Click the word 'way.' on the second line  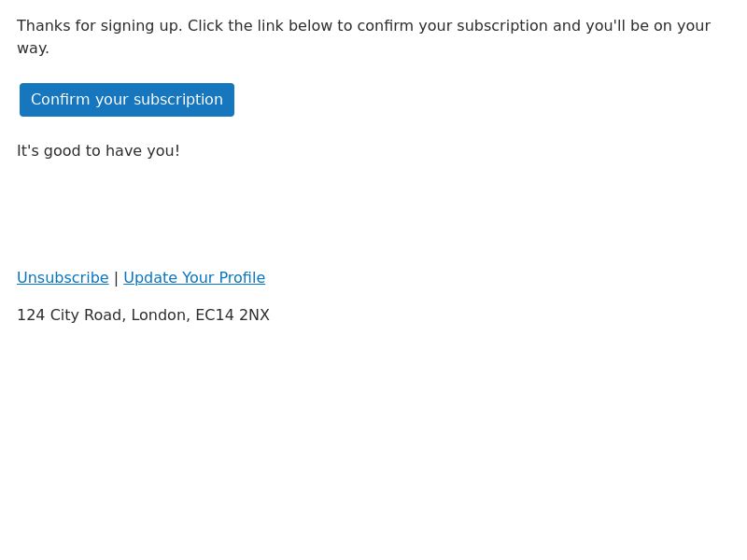point(33,49)
